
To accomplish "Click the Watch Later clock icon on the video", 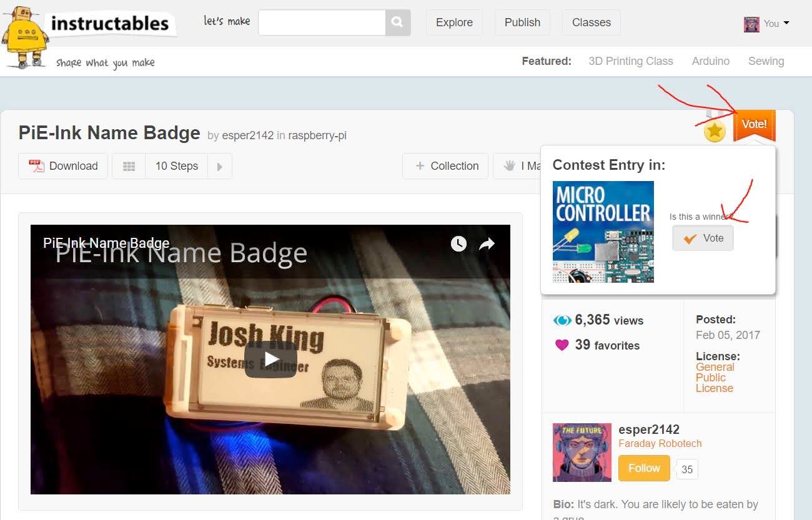I will pyautogui.click(x=459, y=243).
